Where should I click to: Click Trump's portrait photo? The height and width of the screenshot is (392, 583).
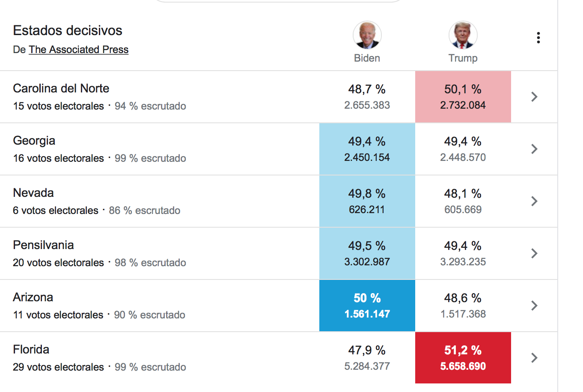coord(463,35)
